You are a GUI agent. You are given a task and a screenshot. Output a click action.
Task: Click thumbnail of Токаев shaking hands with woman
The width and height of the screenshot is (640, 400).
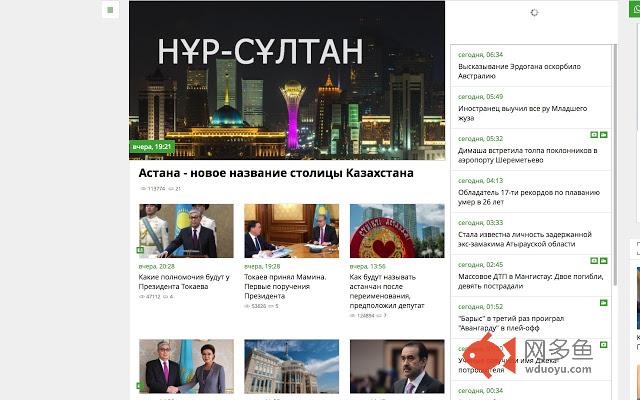tap(186, 367)
